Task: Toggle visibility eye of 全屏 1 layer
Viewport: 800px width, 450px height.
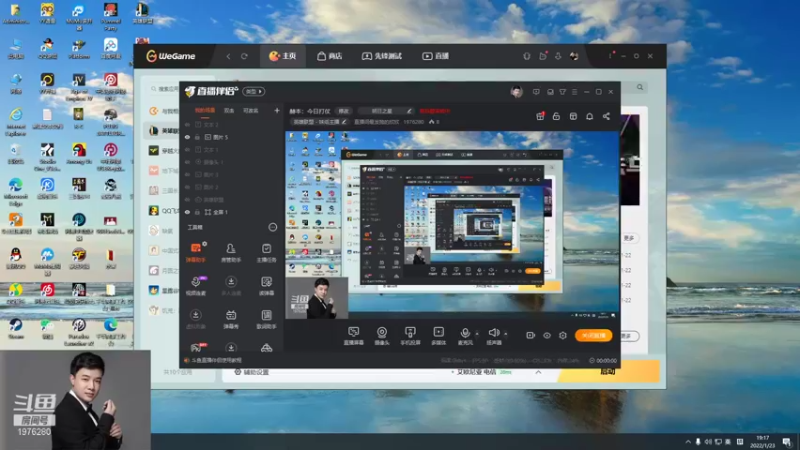Action: pyautogui.click(x=187, y=212)
